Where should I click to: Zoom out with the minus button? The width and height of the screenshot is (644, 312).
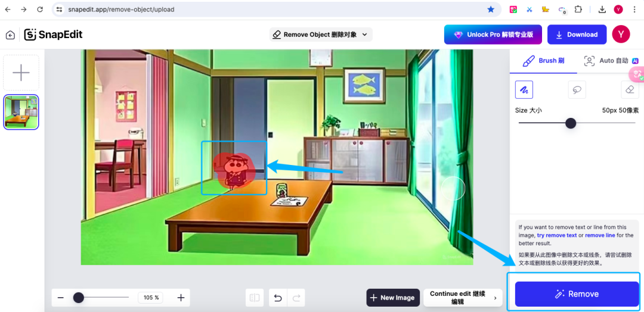[61, 298]
